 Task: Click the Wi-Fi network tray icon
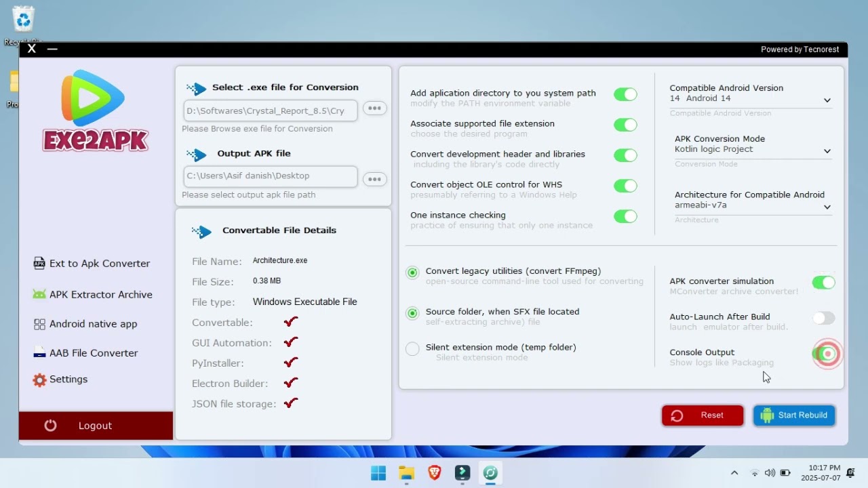pos(754,472)
